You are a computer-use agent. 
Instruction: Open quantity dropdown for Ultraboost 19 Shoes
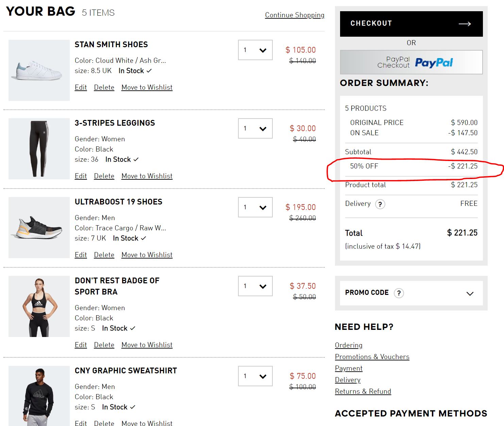tap(255, 207)
